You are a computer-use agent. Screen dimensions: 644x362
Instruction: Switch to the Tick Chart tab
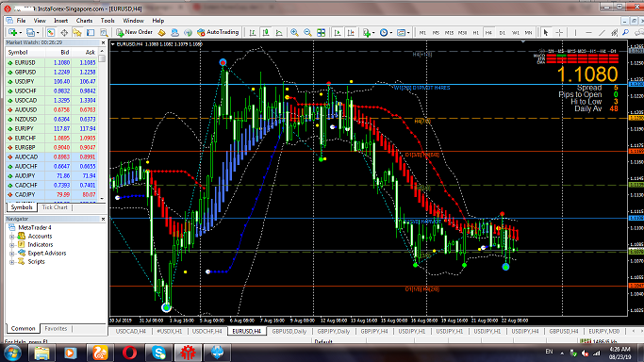[x=55, y=207]
